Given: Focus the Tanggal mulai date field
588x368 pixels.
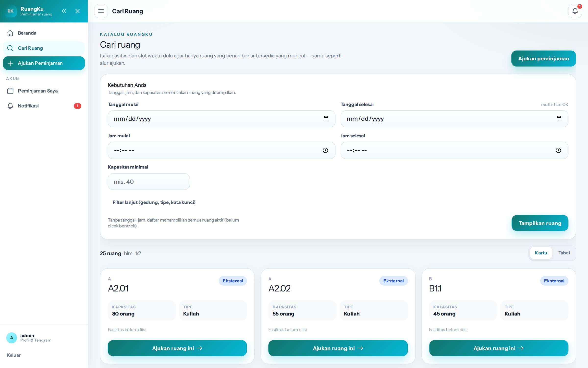Looking at the screenshot, I should [x=221, y=119].
